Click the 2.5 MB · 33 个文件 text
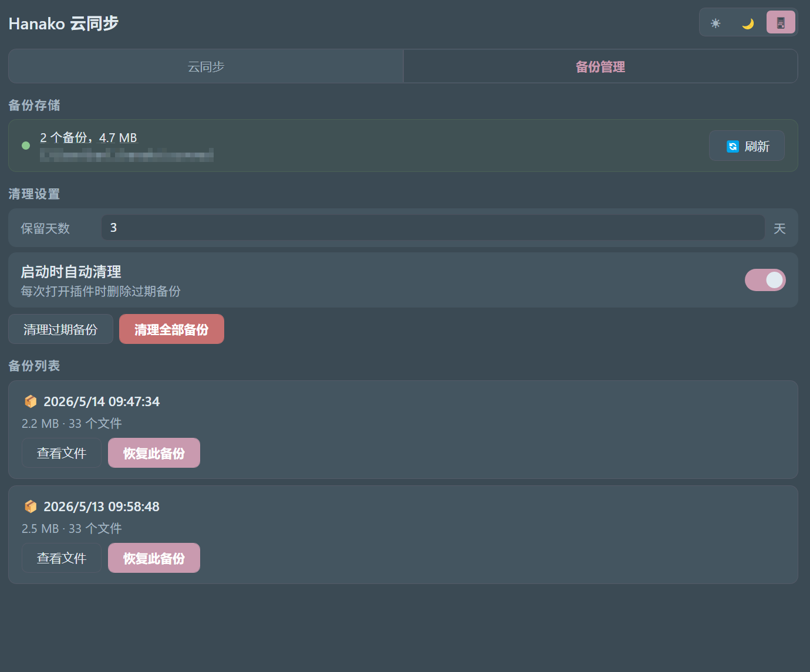 coord(72,528)
